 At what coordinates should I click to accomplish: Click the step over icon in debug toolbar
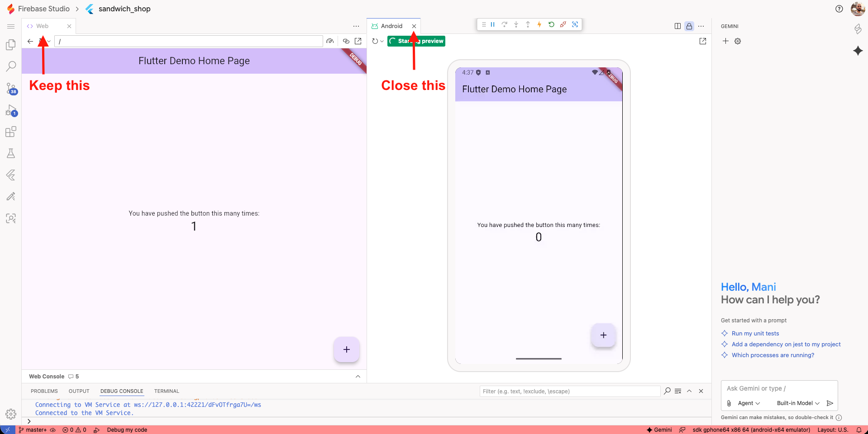point(505,25)
